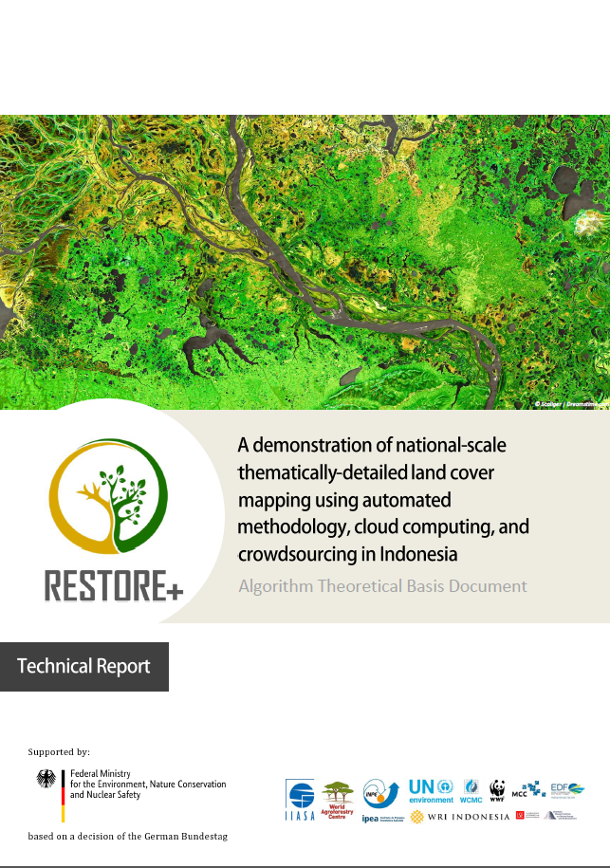Click the INPE logo

pos(380,791)
